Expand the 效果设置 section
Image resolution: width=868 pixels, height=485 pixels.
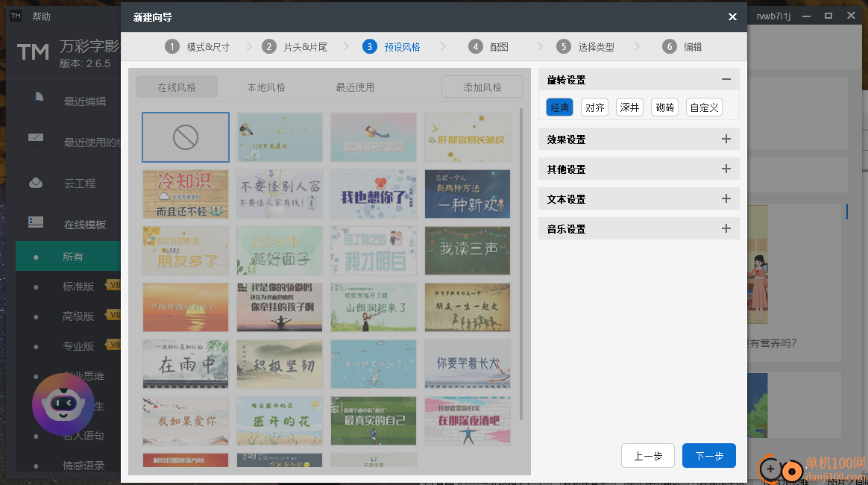[726, 139]
